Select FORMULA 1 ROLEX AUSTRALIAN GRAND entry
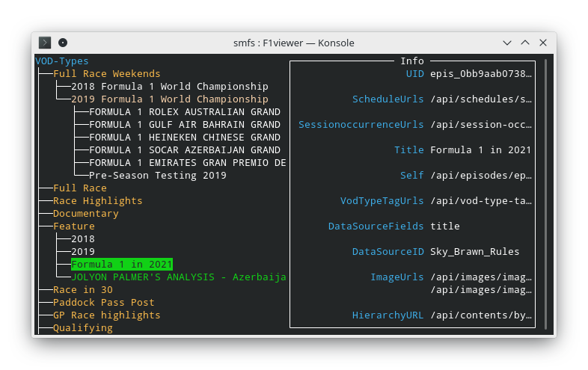Screen dimensions: 588x370 (185, 112)
